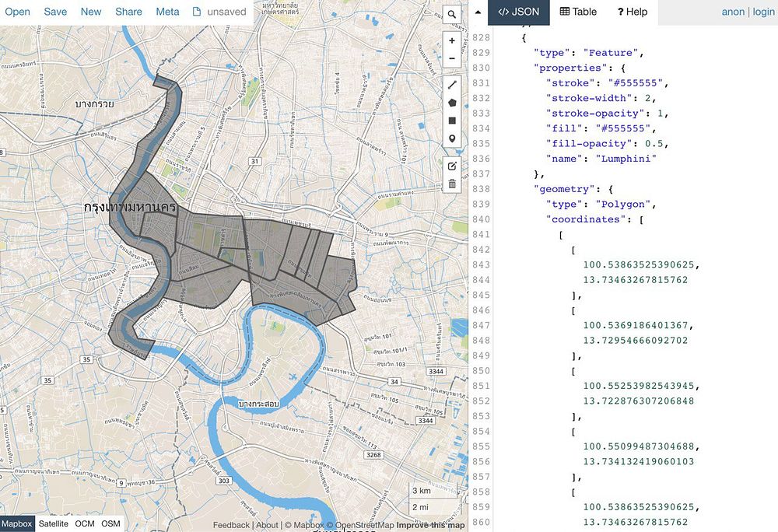Zoom in on the map
This screenshot has height=532, width=778.
coord(452,40)
